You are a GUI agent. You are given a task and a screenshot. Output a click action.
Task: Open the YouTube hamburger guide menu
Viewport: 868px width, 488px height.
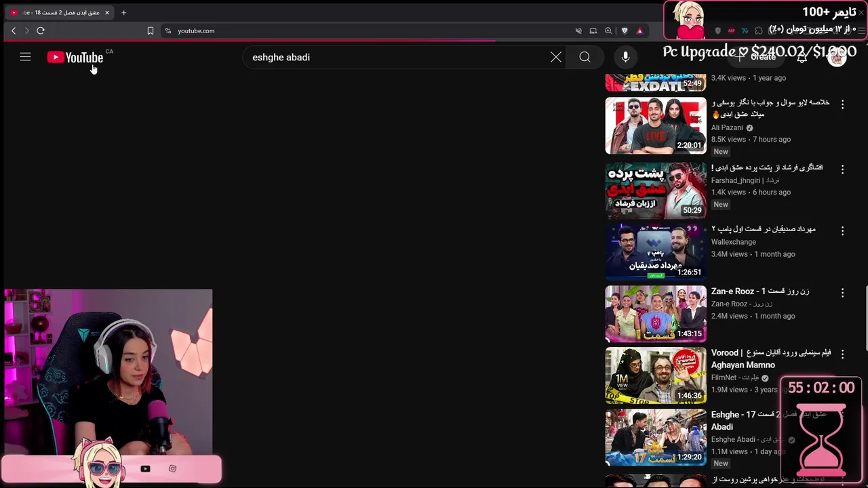click(x=25, y=57)
